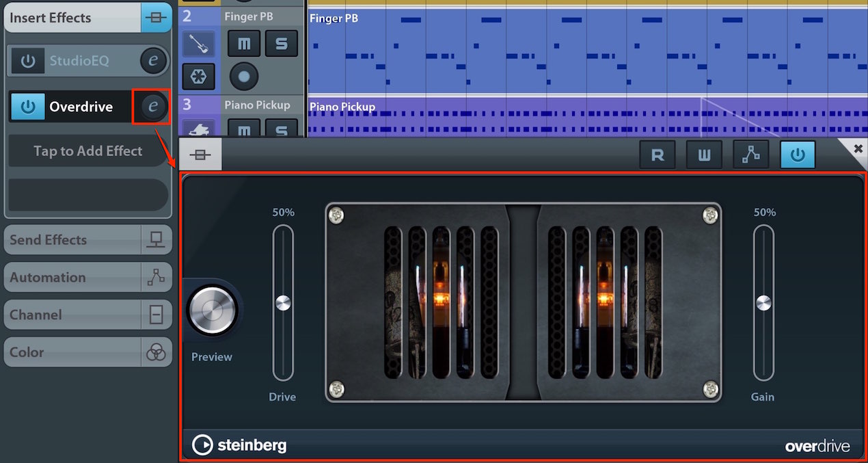868x463 pixels.
Task: Select the Finger PB bass instrument icon
Action: [x=198, y=44]
